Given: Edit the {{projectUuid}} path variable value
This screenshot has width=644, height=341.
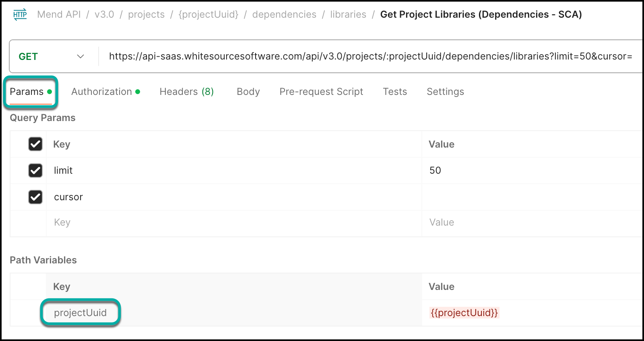Looking at the screenshot, I should click(464, 313).
